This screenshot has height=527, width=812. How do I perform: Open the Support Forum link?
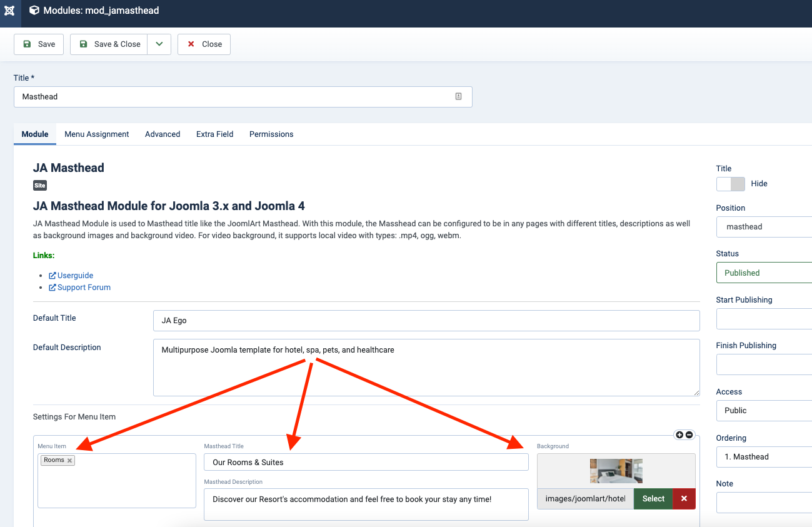(x=84, y=288)
